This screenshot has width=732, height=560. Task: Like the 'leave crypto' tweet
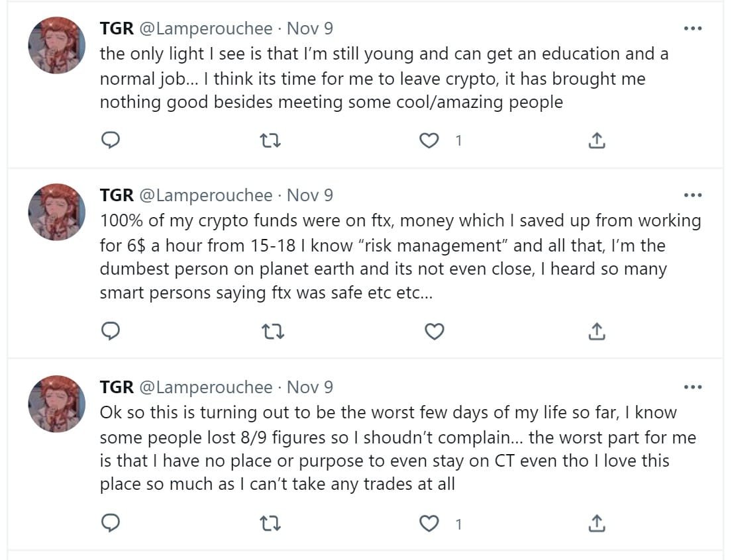[x=431, y=140]
